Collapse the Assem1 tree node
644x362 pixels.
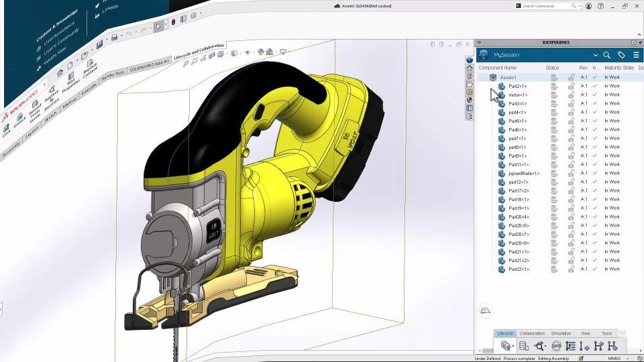pyautogui.click(x=484, y=78)
